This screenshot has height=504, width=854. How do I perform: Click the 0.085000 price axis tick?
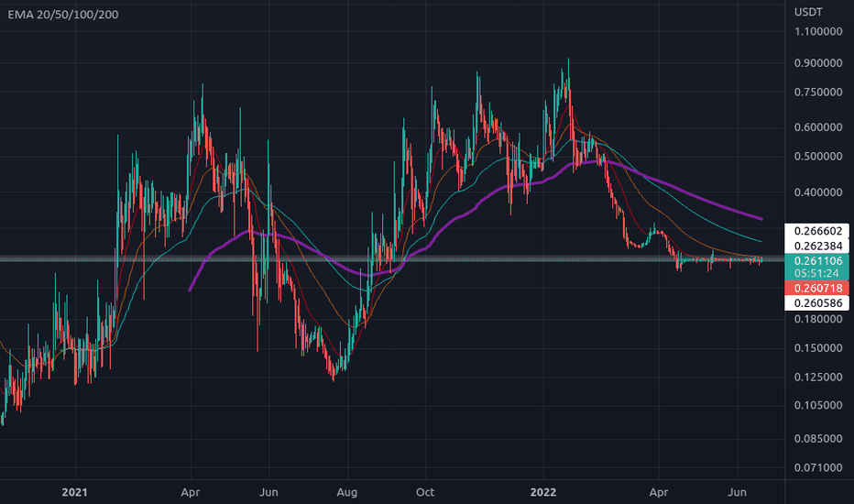click(818, 439)
